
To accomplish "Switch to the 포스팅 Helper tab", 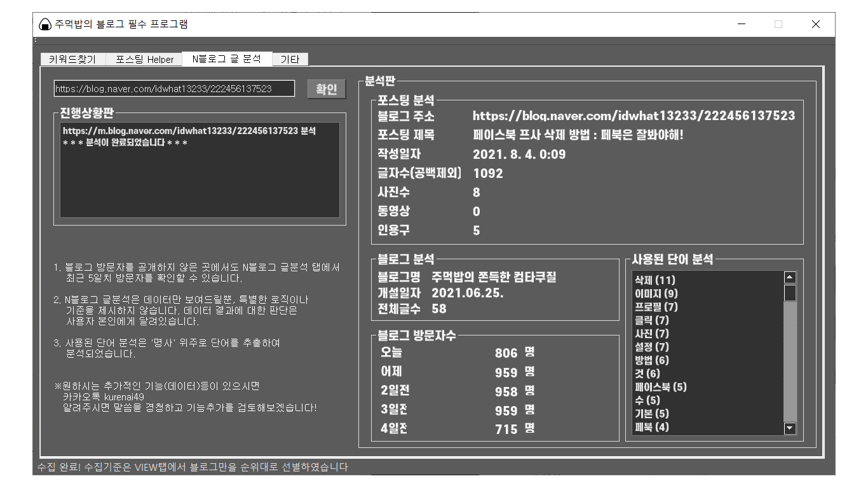I will [144, 59].
